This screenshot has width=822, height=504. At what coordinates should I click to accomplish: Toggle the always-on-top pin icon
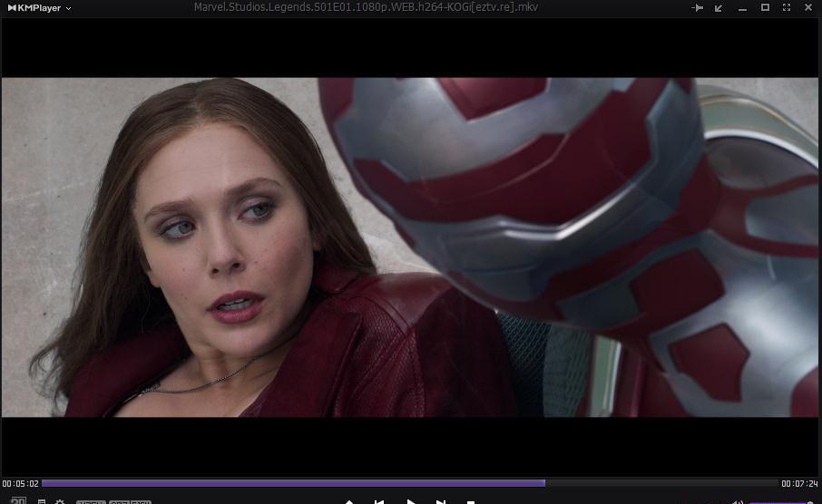(697, 8)
